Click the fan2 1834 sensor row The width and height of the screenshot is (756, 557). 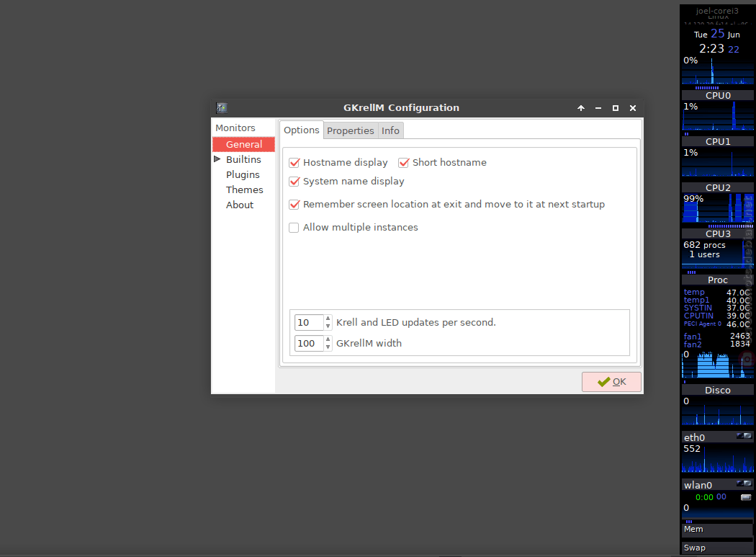717,344
